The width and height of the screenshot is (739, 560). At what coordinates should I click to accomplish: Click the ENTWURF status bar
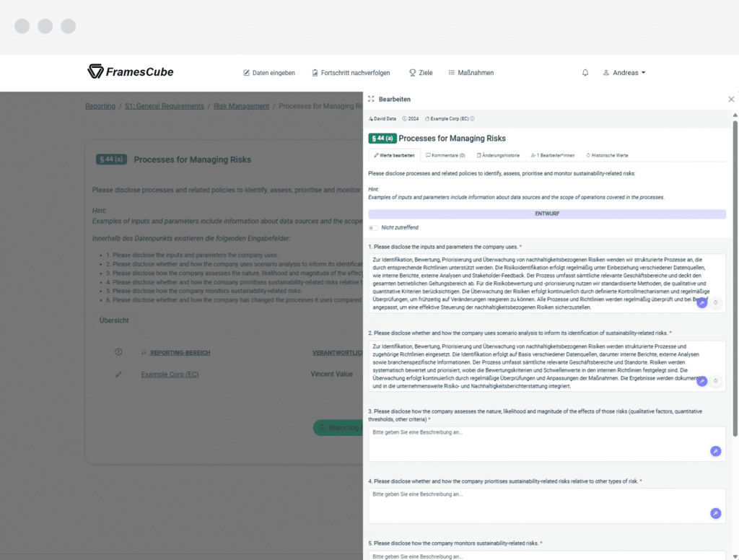tap(547, 214)
